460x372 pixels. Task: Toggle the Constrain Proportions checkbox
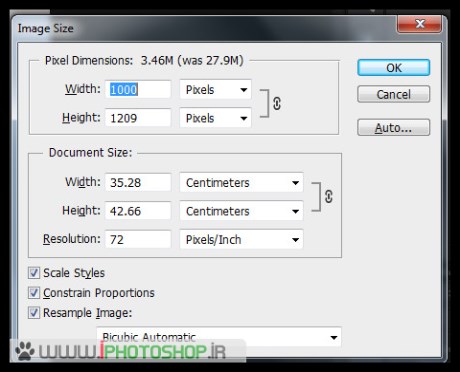[34, 293]
